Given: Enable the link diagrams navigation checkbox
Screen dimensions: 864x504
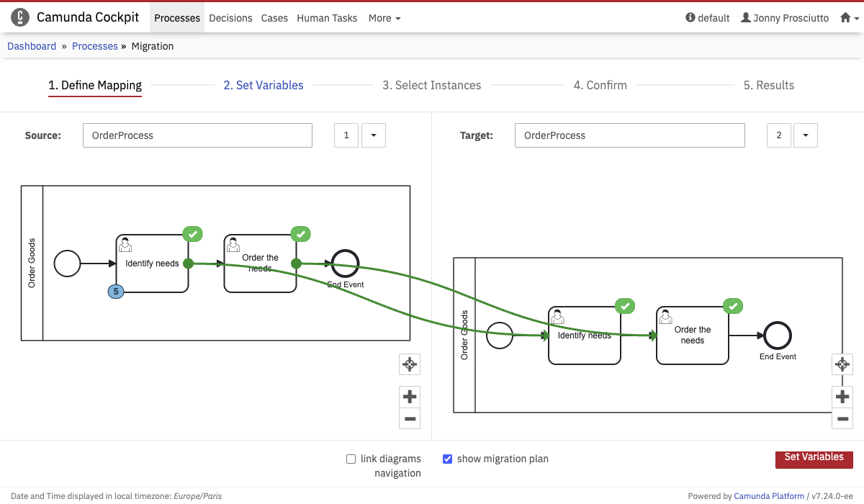Looking at the screenshot, I should (x=351, y=459).
